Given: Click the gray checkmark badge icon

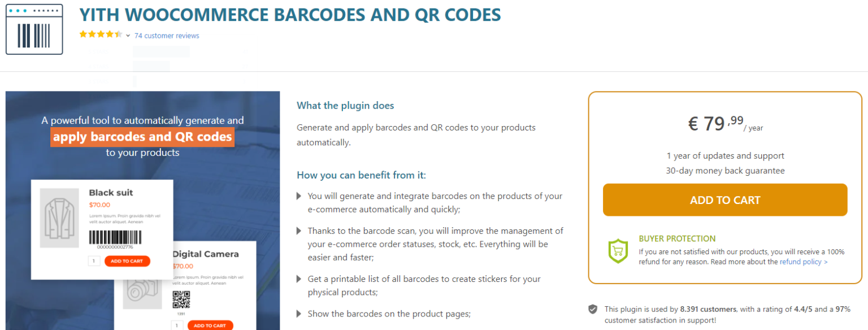Looking at the screenshot, I should 593,310.
